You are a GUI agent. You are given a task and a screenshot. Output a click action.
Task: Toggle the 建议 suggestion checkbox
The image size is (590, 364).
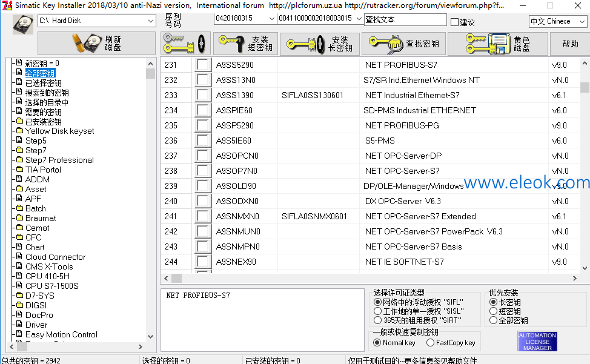tap(454, 22)
